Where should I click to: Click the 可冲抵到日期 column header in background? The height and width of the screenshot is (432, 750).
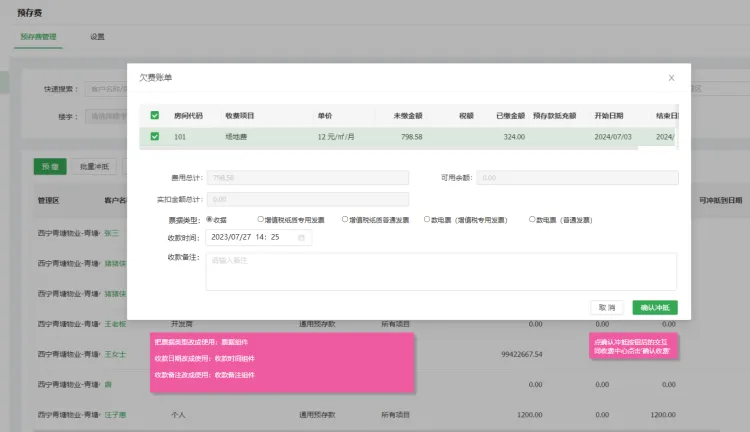coord(720,200)
